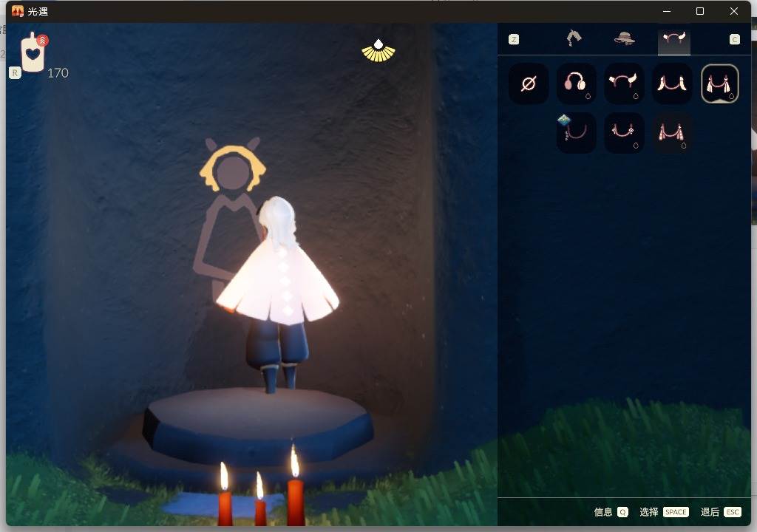The height and width of the screenshot is (532, 757).
Task: Pick the white horn earrings item
Action: point(672,83)
